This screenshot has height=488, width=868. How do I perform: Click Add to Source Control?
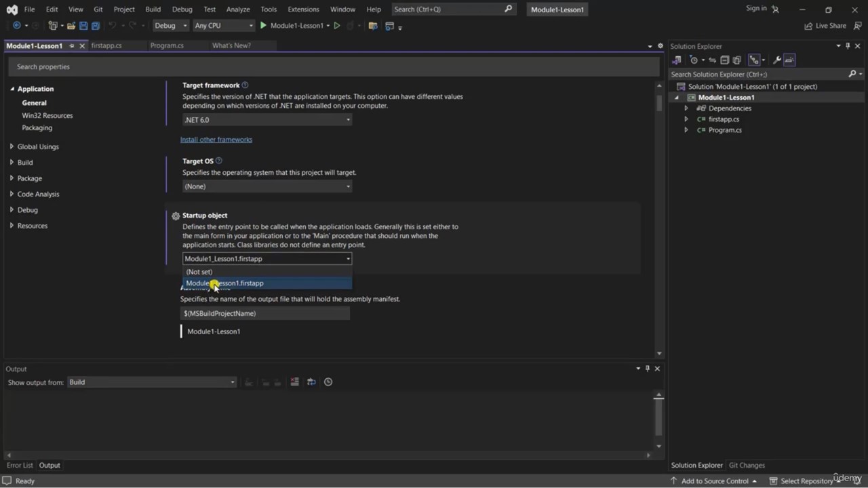tap(715, 481)
